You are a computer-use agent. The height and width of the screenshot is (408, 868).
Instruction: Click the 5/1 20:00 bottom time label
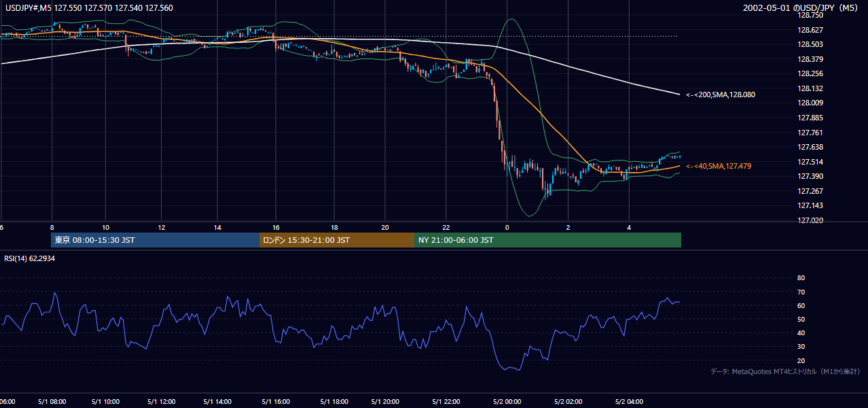pos(386,402)
